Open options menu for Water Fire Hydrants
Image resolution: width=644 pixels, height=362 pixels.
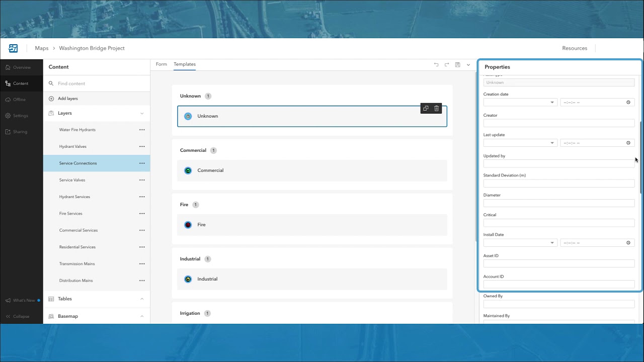(x=142, y=130)
